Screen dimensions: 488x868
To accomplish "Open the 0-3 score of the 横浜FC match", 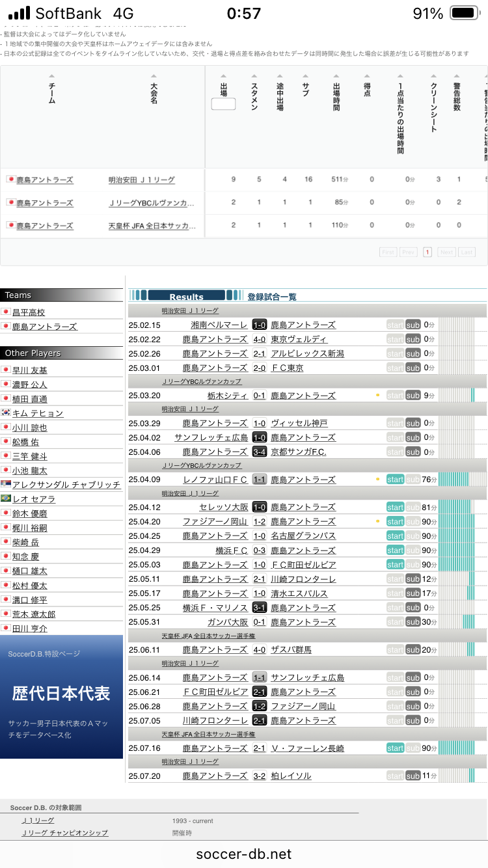I will [259, 550].
